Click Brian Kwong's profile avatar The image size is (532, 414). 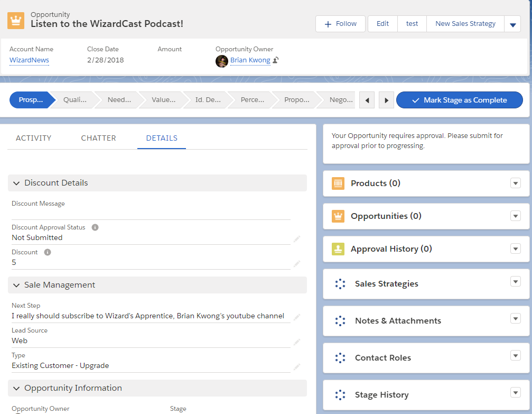222,61
